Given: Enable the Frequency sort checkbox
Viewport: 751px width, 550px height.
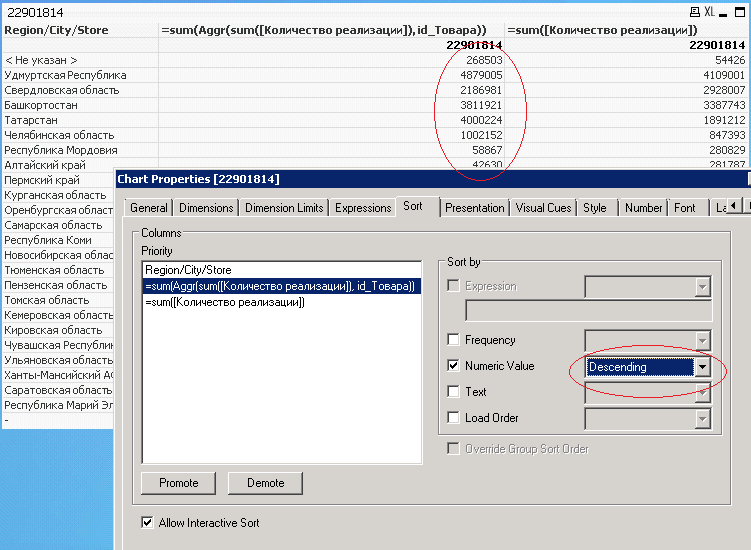Looking at the screenshot, I should coord(454,340).
